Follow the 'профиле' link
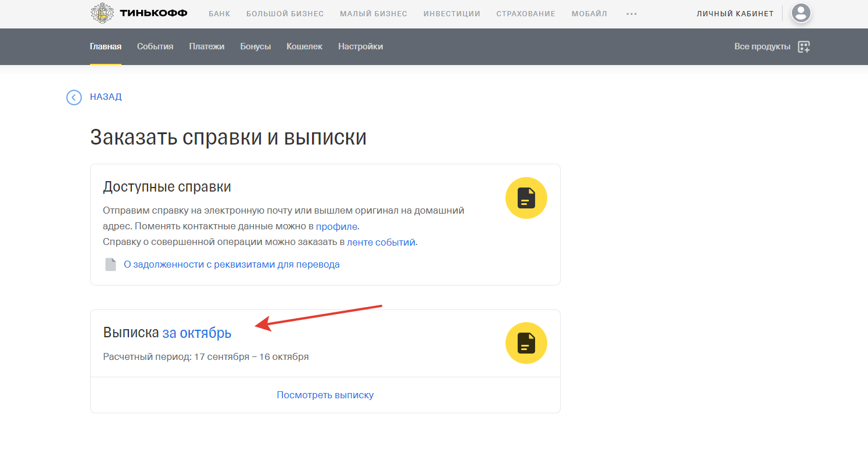 [x=336, y=226]
